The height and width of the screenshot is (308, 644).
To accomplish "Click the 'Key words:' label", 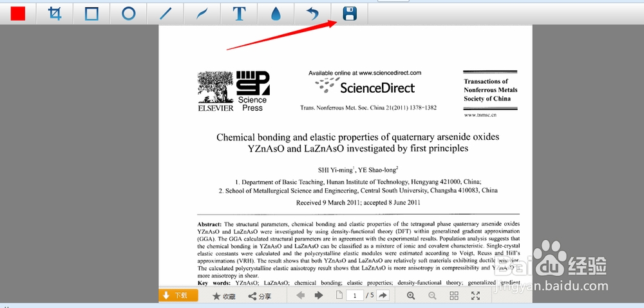I will coord(214,282).
